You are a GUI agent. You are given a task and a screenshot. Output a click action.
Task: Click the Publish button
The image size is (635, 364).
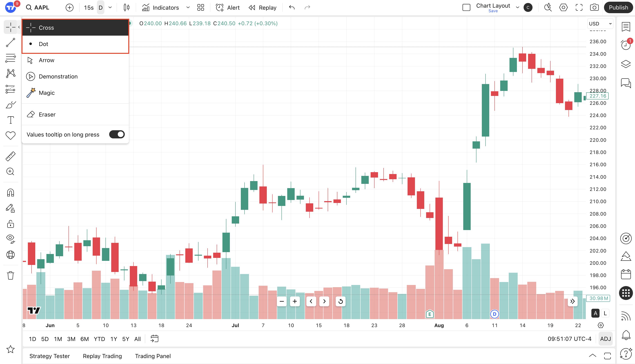pyautogui.click(x=618, y=7)
